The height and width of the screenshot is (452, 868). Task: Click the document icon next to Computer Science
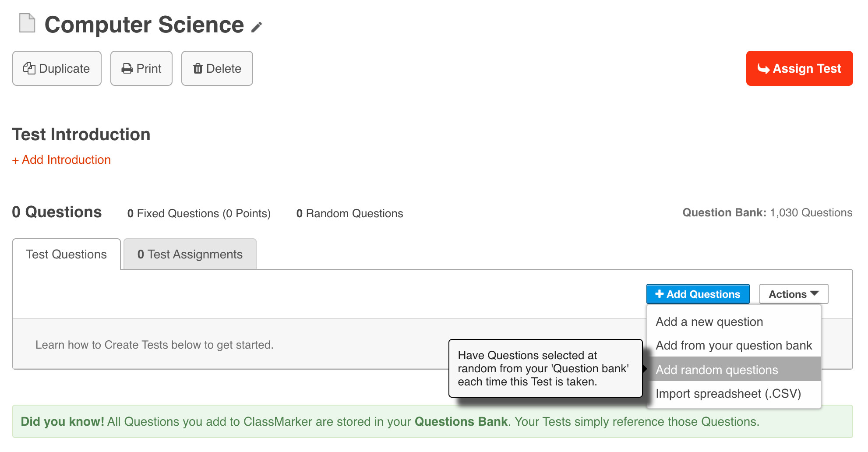27,23
